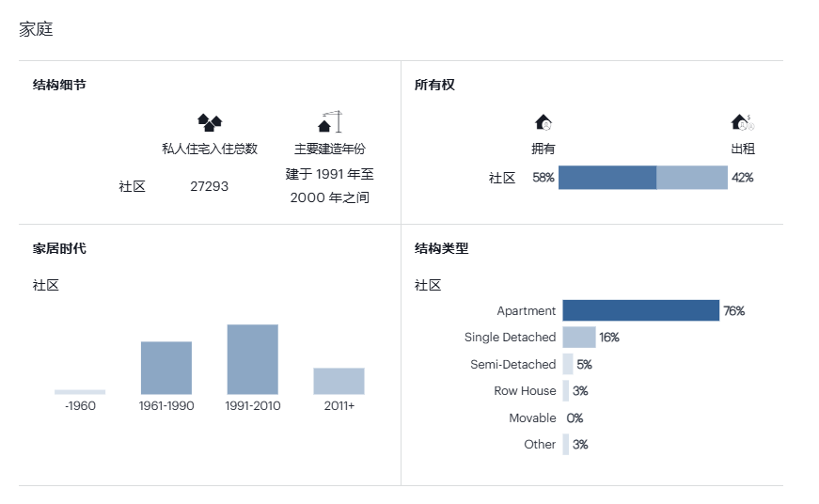Viewport: 819px width, 504px height.
Task: Click the private dwellings houses icon
Action: pos(210,123)
